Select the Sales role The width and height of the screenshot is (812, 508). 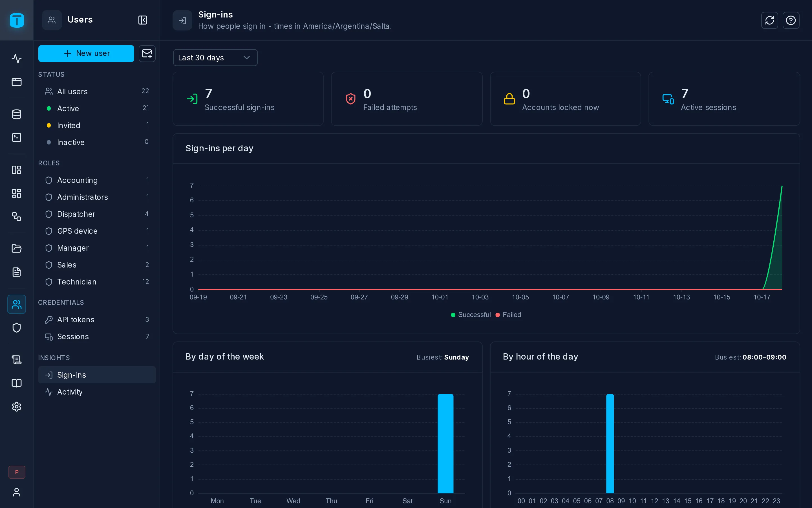click(97, 265)
